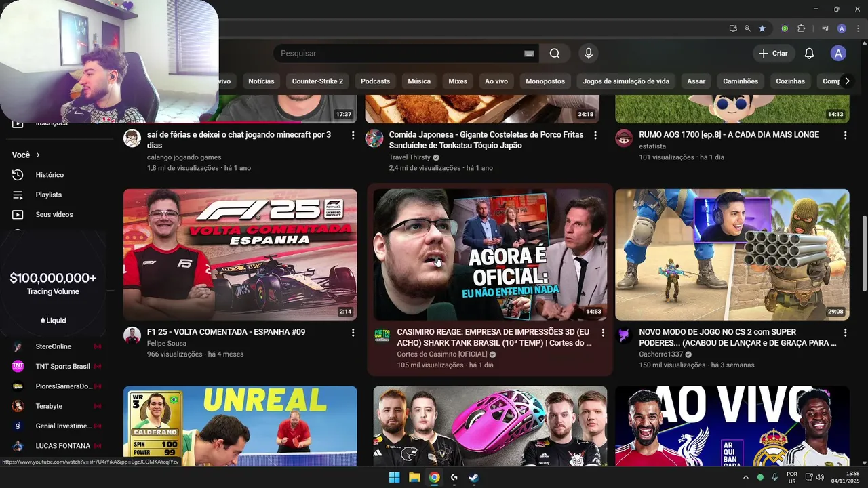Bookmark page with the star icon
The height and width of the screenshot is (488, 868).
[x=762, y=28]
